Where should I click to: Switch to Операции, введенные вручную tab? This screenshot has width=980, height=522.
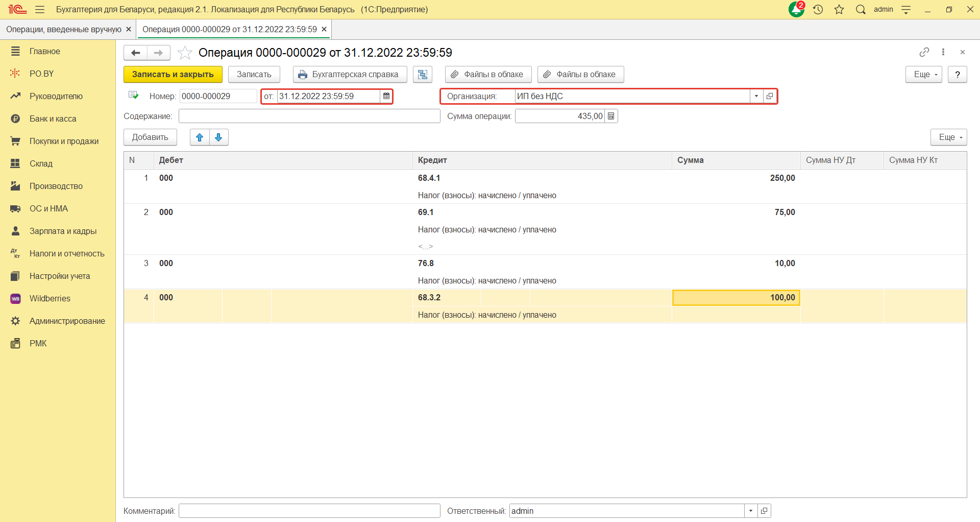[x=64, y=29]
